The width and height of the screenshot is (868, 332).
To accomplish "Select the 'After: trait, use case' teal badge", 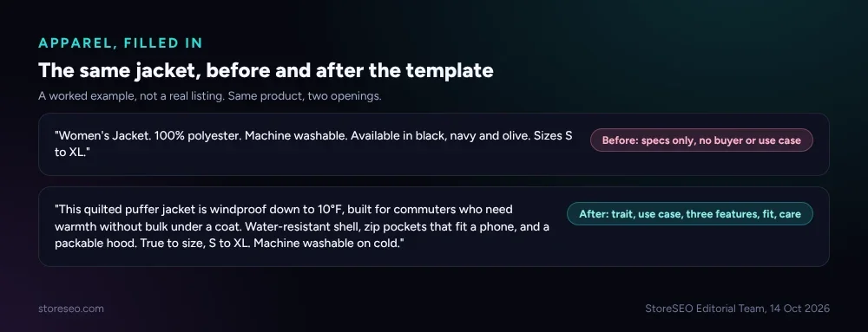I will (x=690, y=214).
